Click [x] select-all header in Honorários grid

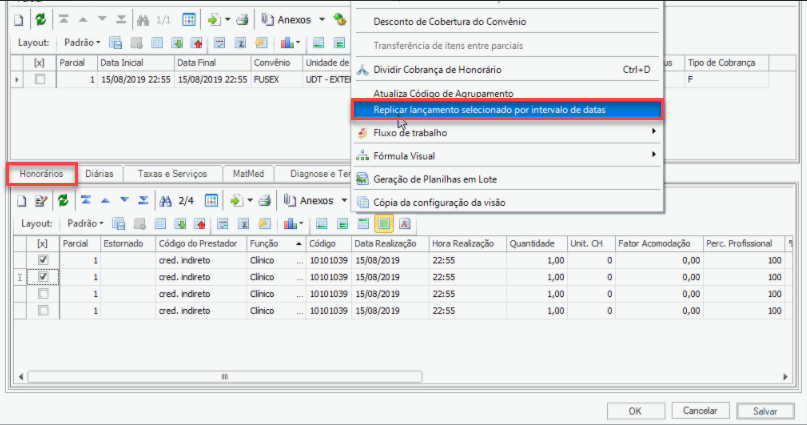click(43, 244)
